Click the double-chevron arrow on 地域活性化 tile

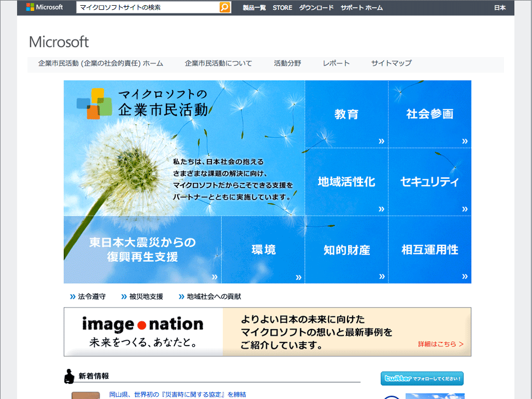coord(381,209)
